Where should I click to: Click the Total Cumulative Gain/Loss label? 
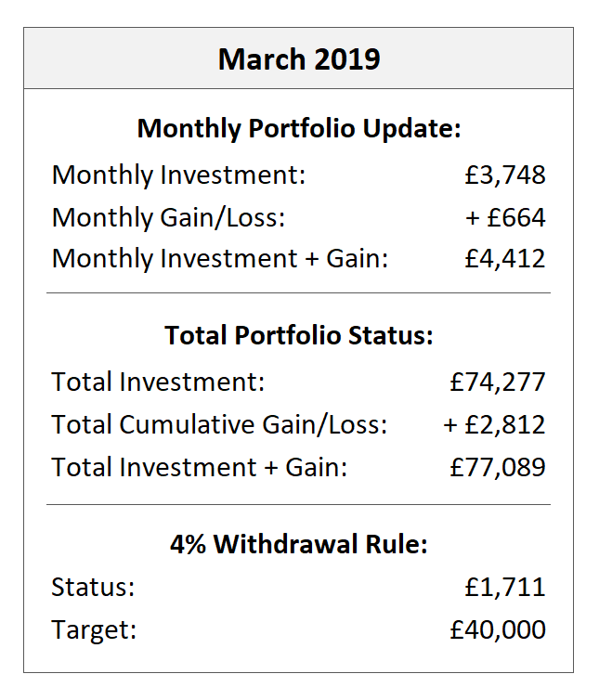click(219, 424)
